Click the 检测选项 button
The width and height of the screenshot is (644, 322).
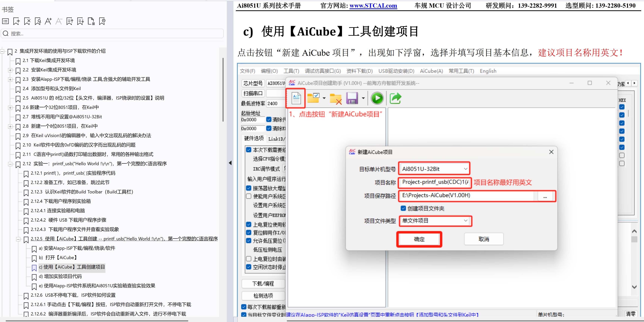(263, 296)
